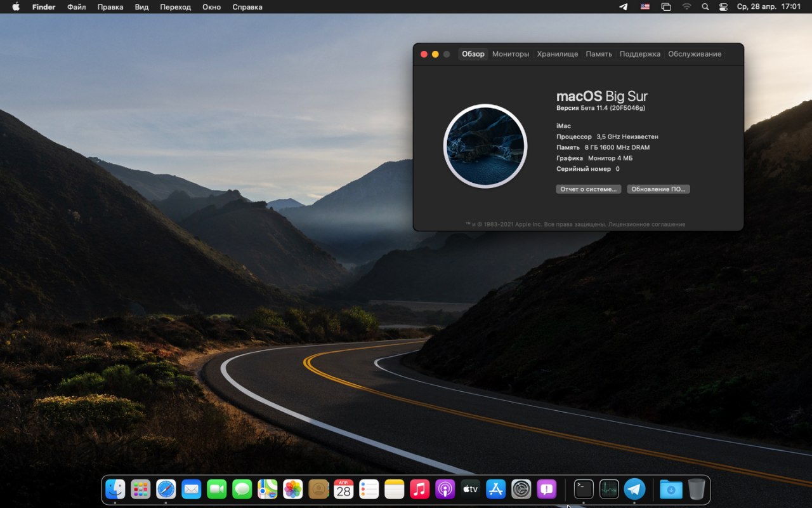Open the Apple menu
This screenshot has height=508, width=812.
coord(16,7)
